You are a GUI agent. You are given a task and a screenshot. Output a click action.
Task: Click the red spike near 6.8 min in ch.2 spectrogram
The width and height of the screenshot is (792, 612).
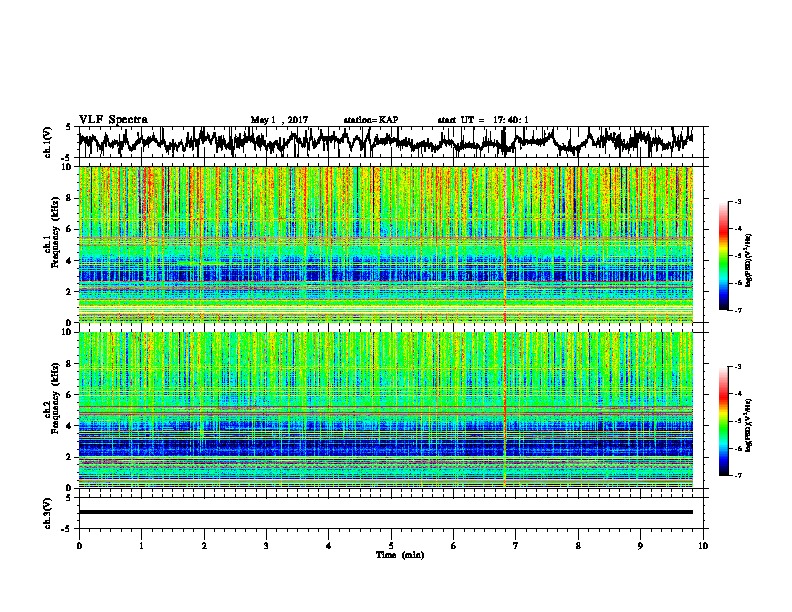pos(505,410)
